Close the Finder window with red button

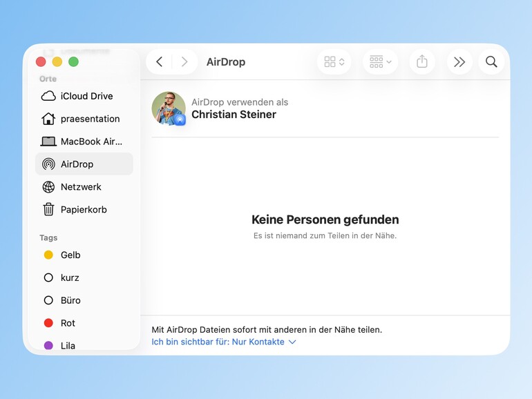tap(41, 61)
